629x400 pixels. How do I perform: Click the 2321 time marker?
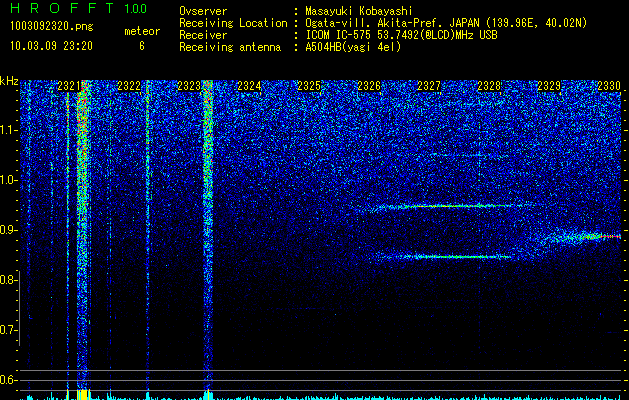click(69, 86)
